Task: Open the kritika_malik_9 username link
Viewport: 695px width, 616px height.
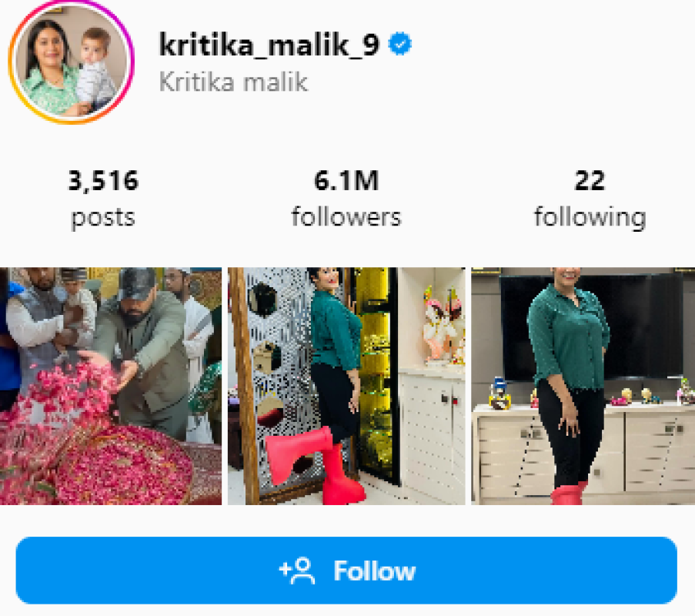Action: pos(269,45)
